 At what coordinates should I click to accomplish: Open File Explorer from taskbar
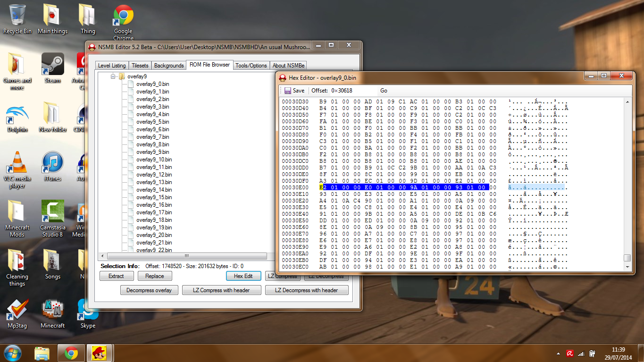[x=42, y=353]
